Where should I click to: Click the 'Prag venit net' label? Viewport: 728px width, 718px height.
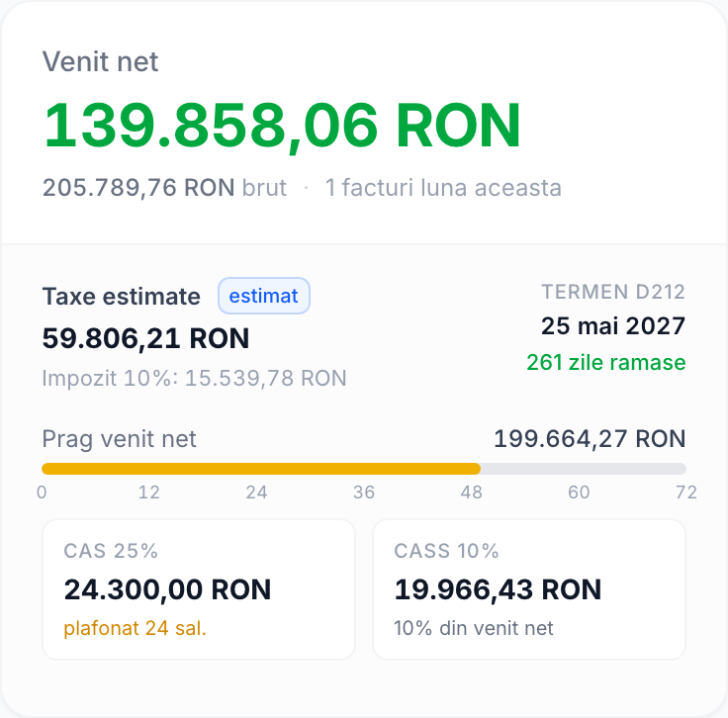pyautogui.click(x=119, y=438)
